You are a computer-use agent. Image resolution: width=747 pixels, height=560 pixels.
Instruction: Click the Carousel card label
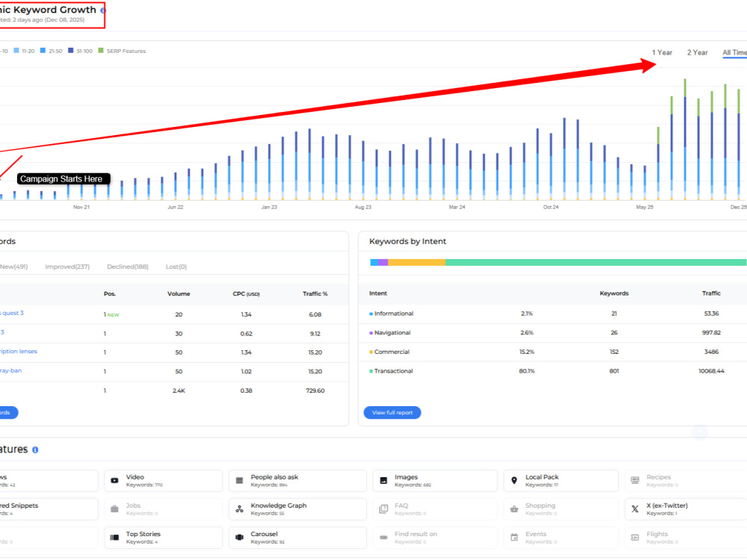pos(264,535)
